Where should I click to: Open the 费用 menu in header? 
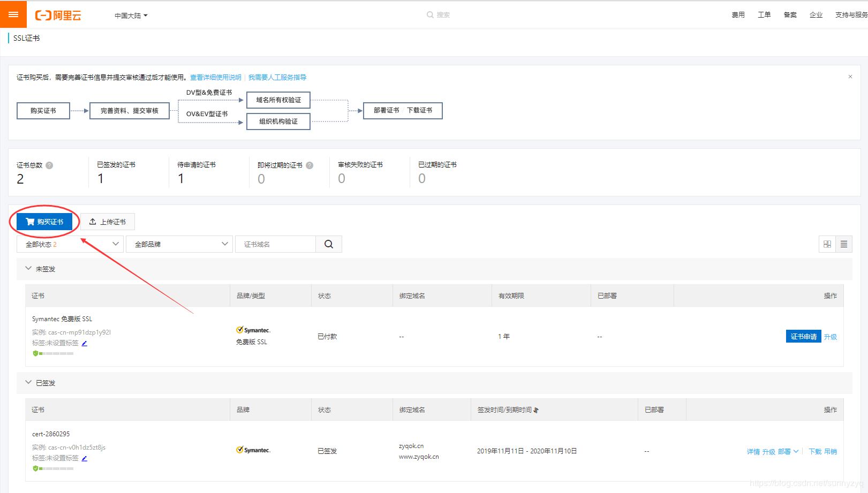[738, 15]
